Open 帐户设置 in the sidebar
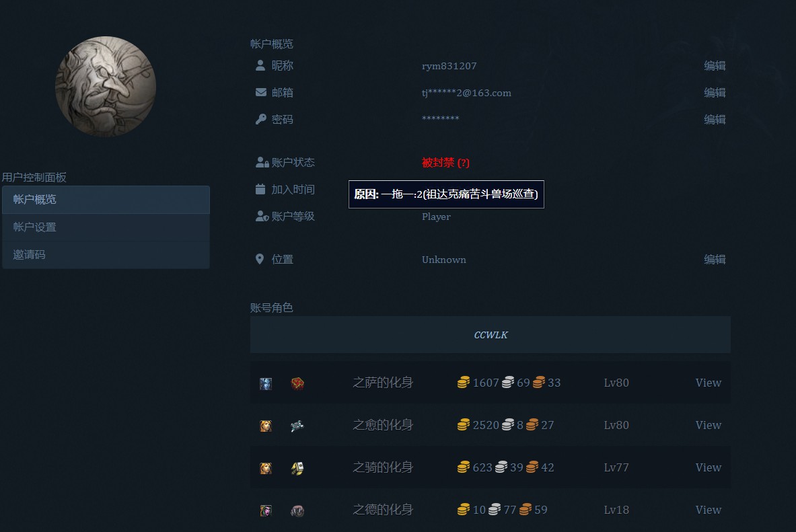Viewport: 796px width, 532px height. (106, 227)
